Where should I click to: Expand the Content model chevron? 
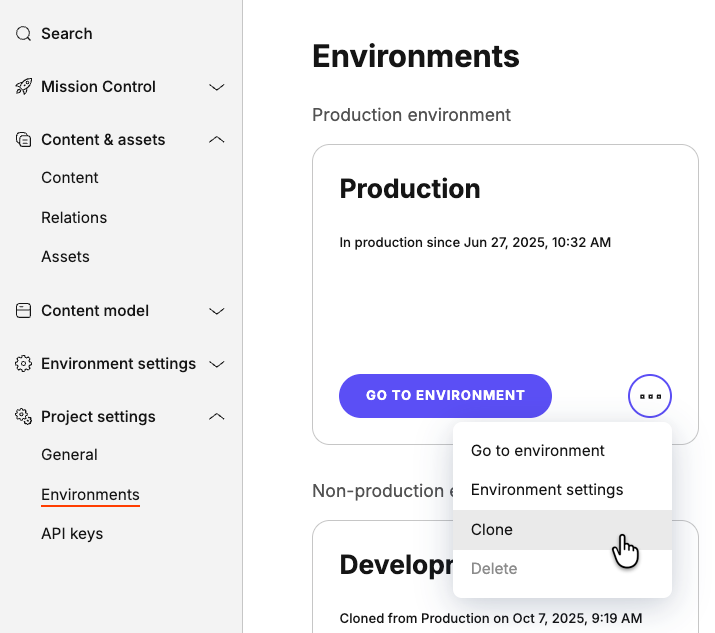217,311
